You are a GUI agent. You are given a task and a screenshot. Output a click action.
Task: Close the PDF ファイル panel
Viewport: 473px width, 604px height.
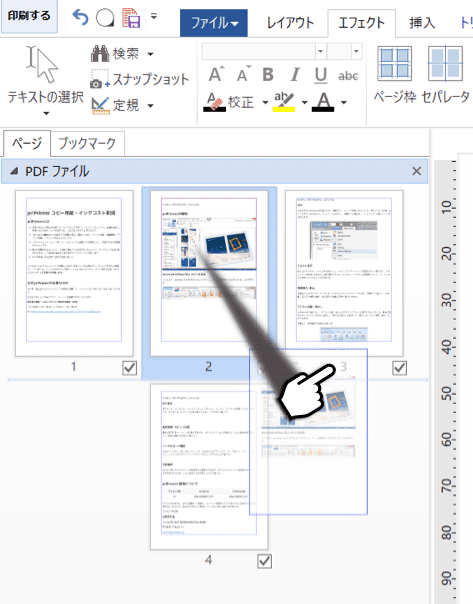point(416,171)
